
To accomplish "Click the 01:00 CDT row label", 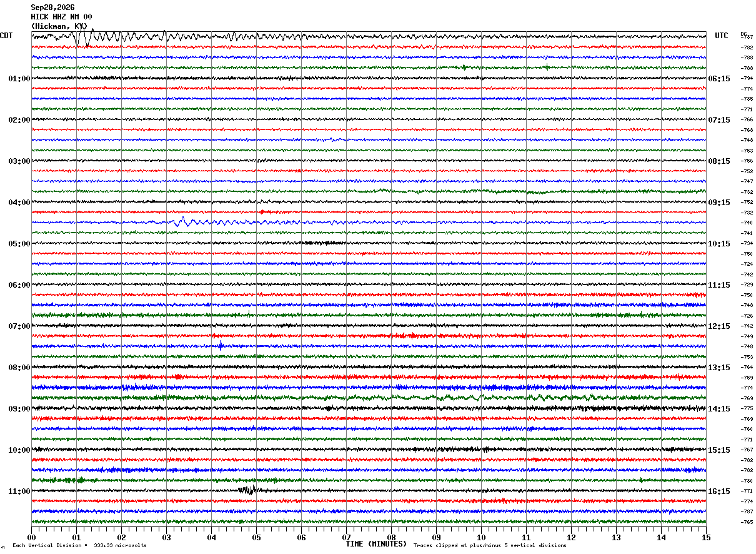I will 19,79.
